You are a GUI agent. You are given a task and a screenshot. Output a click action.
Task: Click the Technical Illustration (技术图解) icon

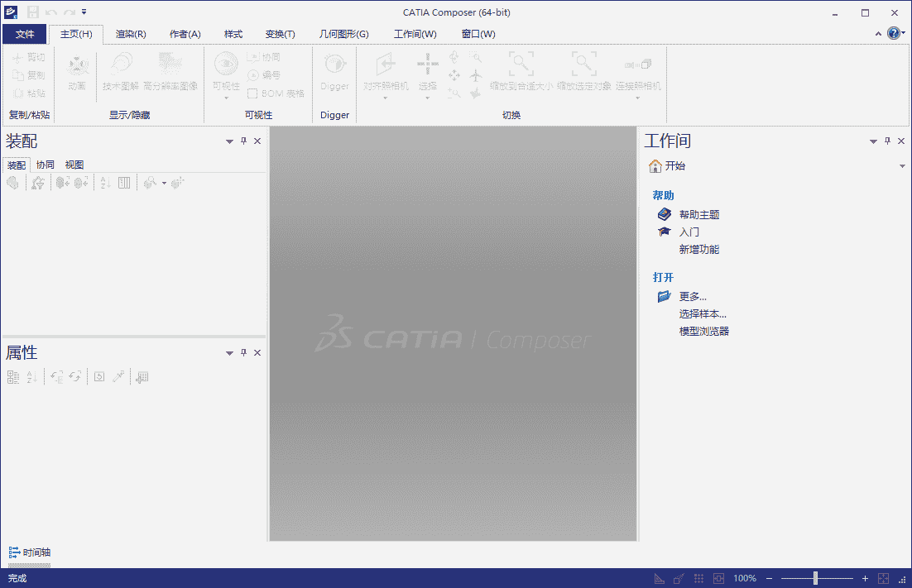click(x=121, y=65)
